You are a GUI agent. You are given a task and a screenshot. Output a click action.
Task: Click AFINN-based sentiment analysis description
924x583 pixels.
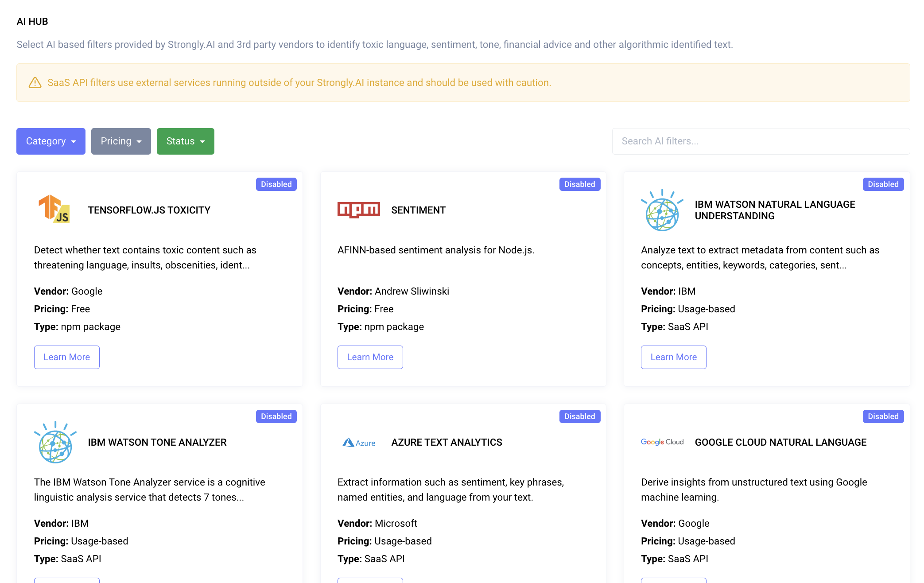coord(436,250)
